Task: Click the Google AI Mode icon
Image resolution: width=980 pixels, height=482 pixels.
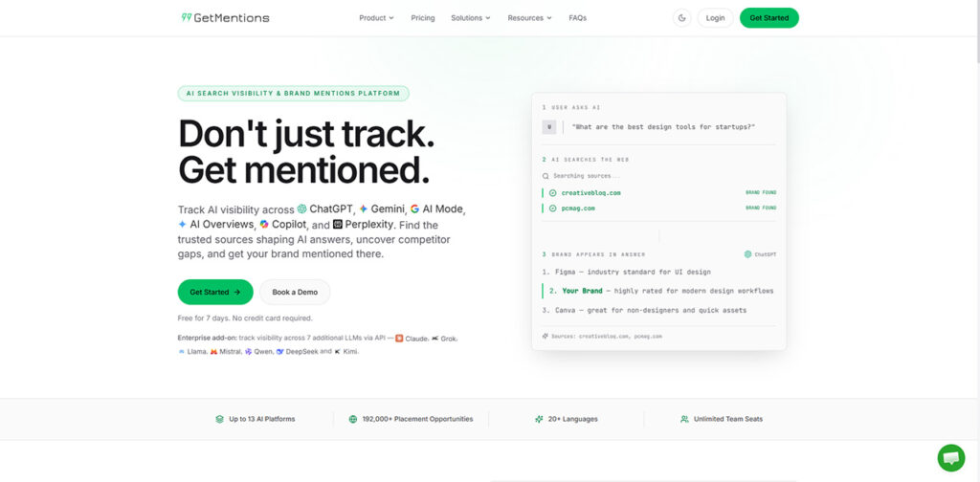Action: (415, 209)
